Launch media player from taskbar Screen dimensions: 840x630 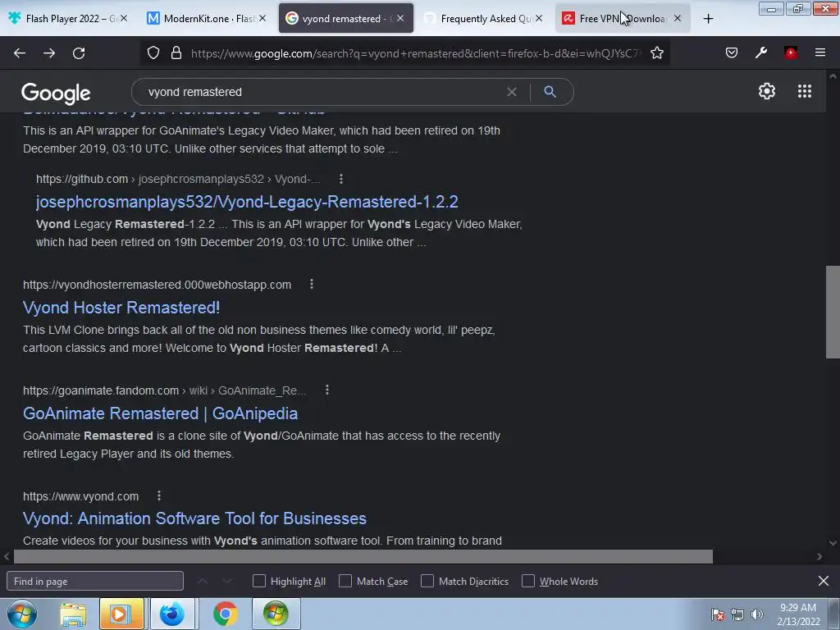click(x=121, y=614)
